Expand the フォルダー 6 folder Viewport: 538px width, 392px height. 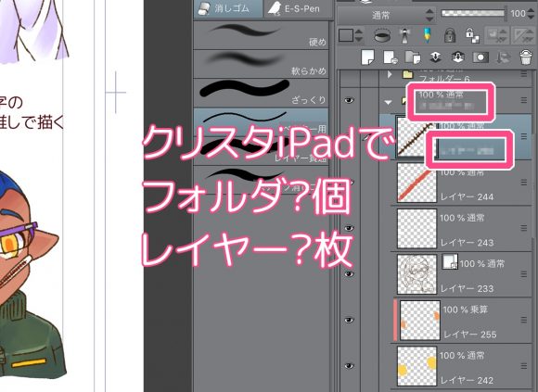pyautogui.click(x=389, y=74)
